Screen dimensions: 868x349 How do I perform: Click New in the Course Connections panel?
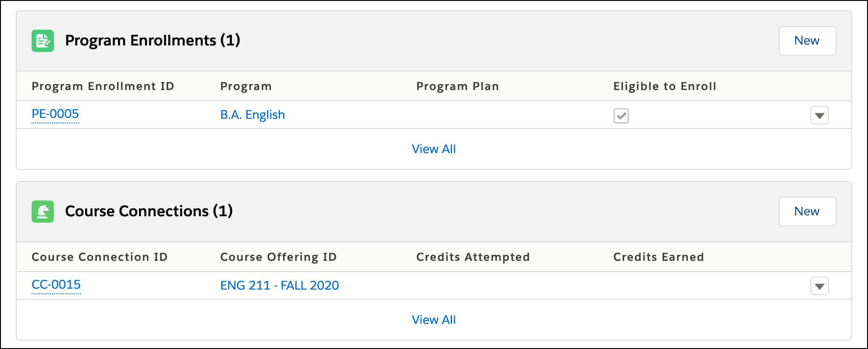click(807, 211)
